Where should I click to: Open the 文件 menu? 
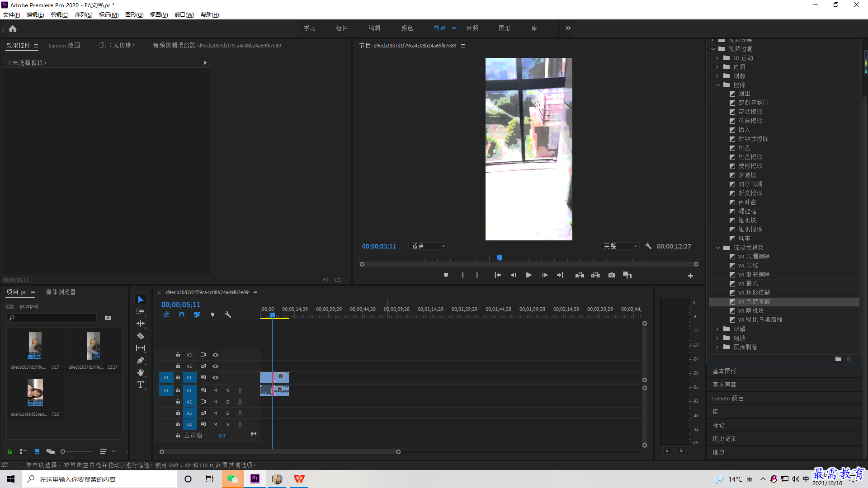pos(11,15)
